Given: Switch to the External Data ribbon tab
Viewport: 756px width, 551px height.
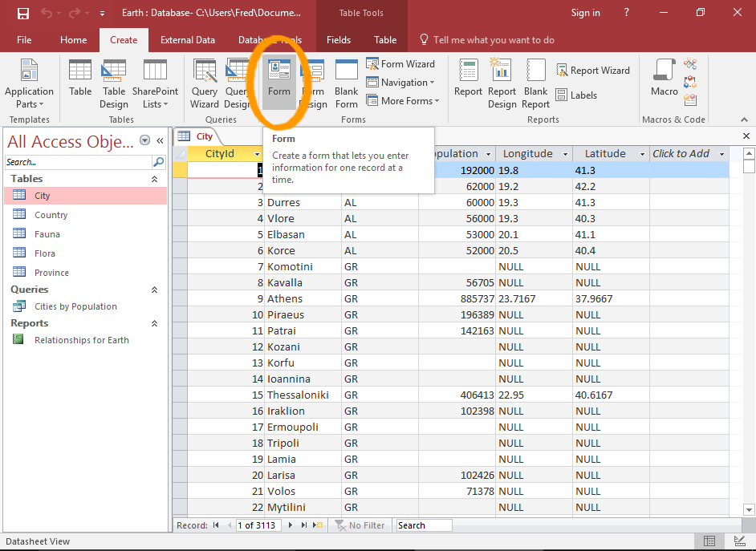Looking at the screenshot, I should point(188,38).
